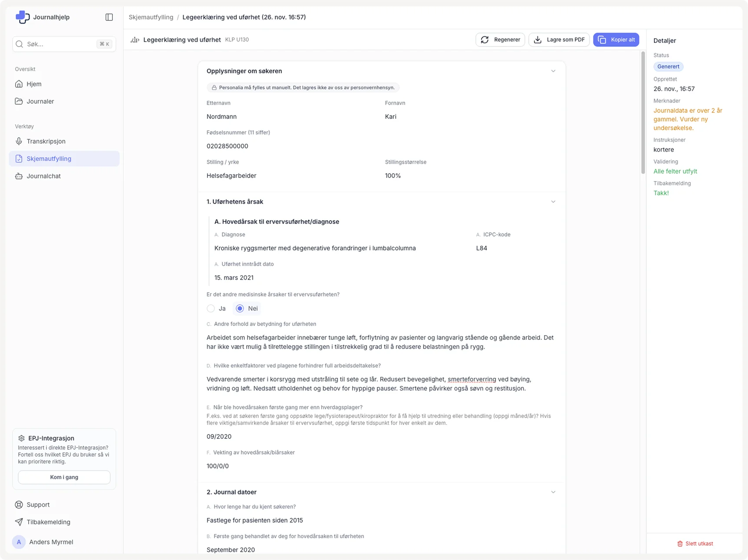This screenshot has width=748, height=560.
Task: Click the Journalhjelp logo icon
Action: (22, 17)
